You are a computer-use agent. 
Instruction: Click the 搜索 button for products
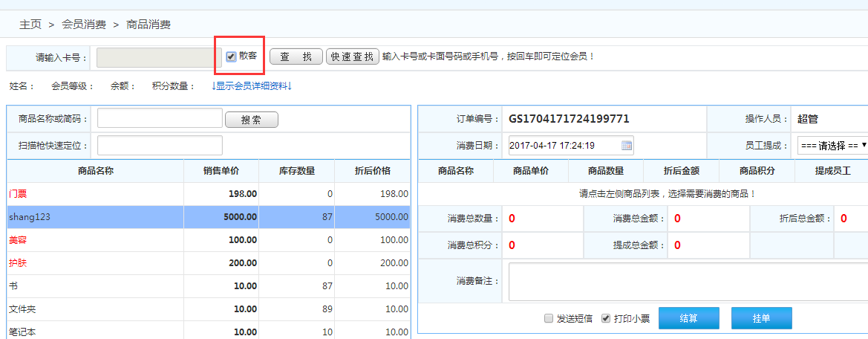[x=251, y=120]
